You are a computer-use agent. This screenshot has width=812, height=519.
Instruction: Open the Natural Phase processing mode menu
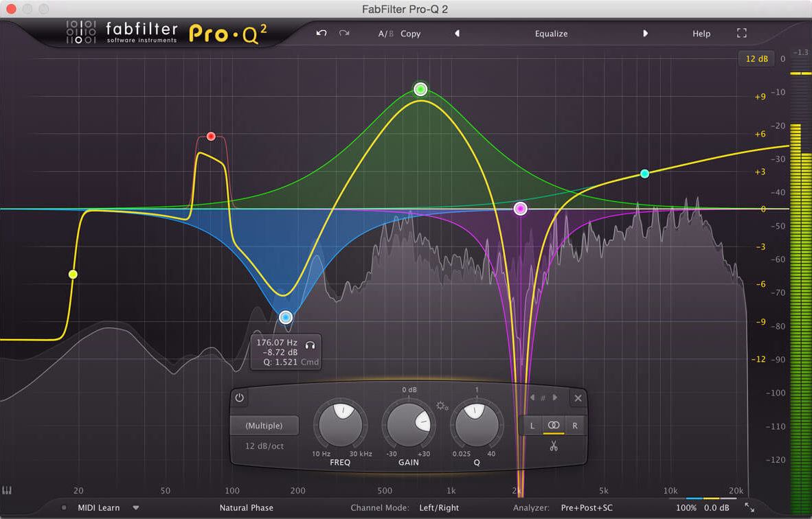[x=246, y=507]
